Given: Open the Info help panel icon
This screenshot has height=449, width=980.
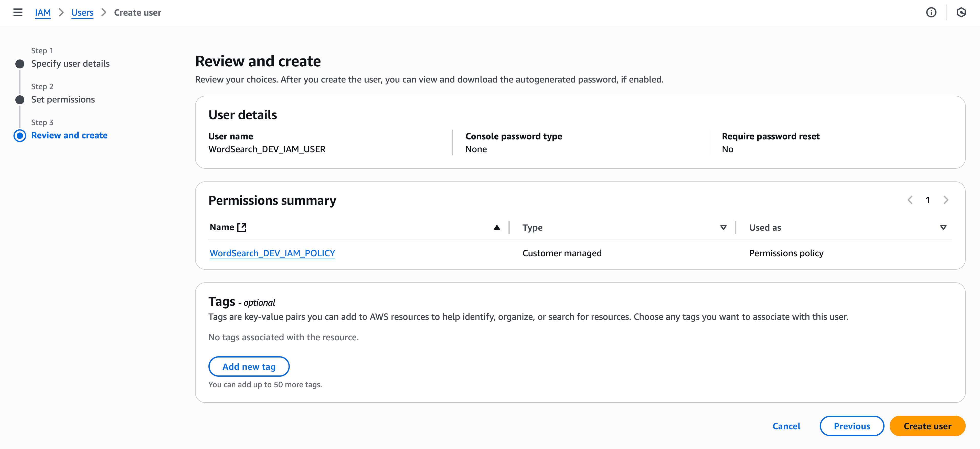Looking at the screenshot, I should [x=932, y=13].
